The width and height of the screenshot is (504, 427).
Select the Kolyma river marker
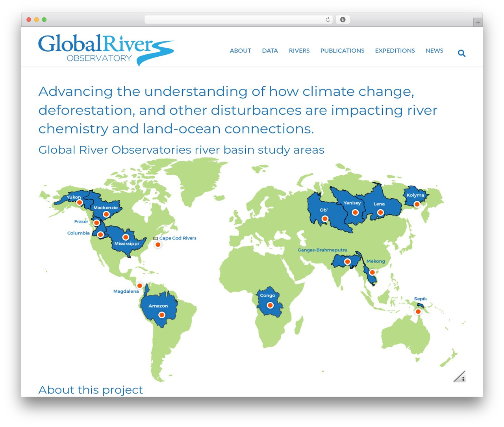click(x=417, y=204)
